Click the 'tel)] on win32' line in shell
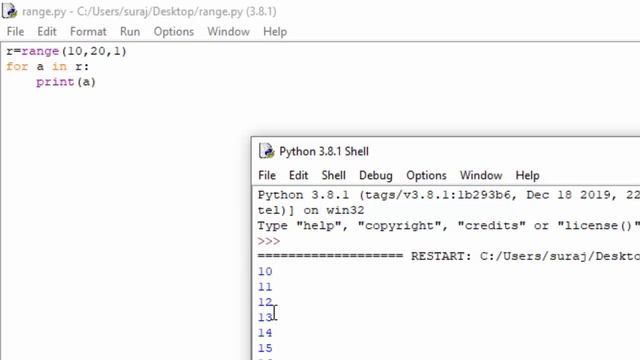Viewport: 640px width, 360px height. [311, 211]
